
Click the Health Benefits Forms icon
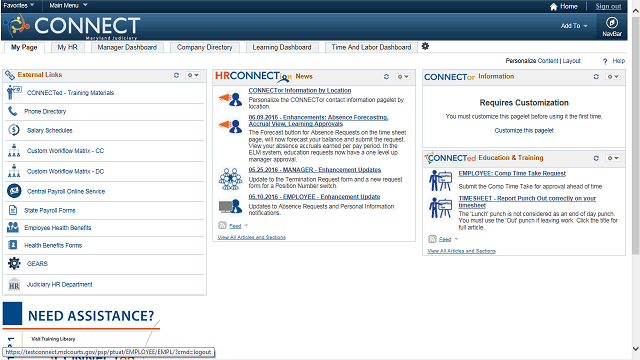13,245
